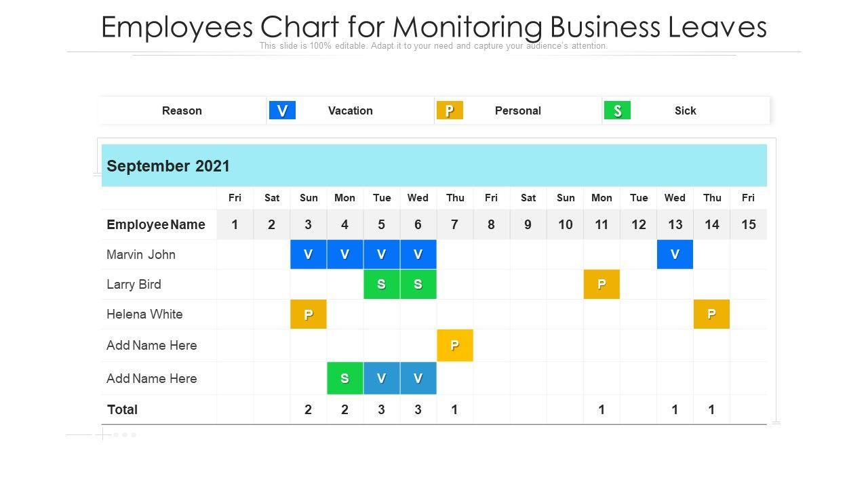The image size is (868, 488).
Task: Select Larry Bird's S cell on day 5
Action: tap(381, 284)
